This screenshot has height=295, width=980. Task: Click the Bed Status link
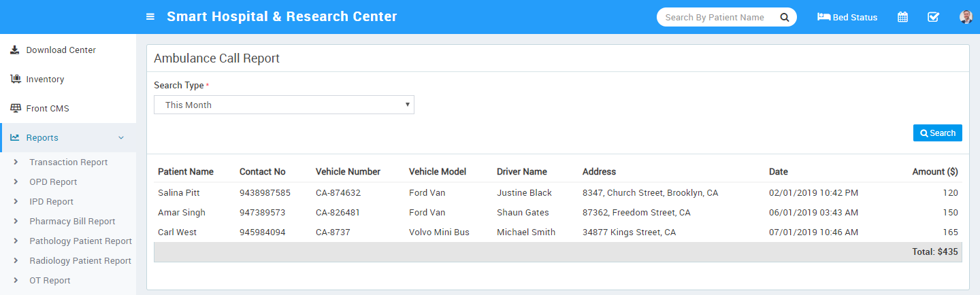point(847,17)
